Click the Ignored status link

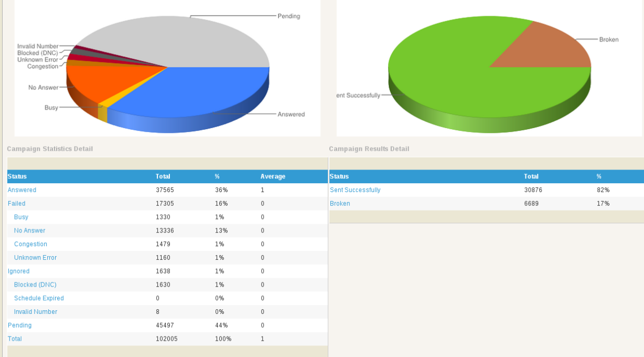coord(18,272)
